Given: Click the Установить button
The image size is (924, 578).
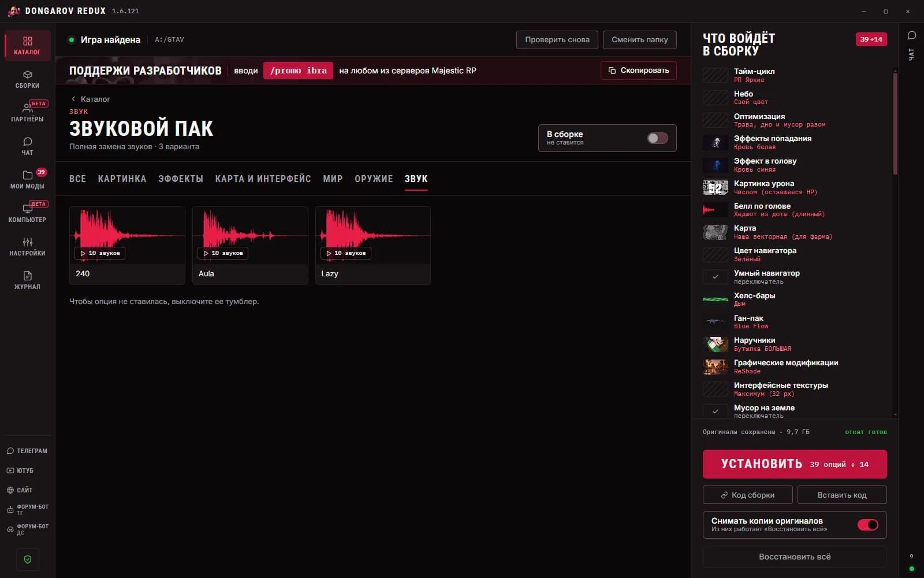Looking at the screenshot, I should coord(795,464).
